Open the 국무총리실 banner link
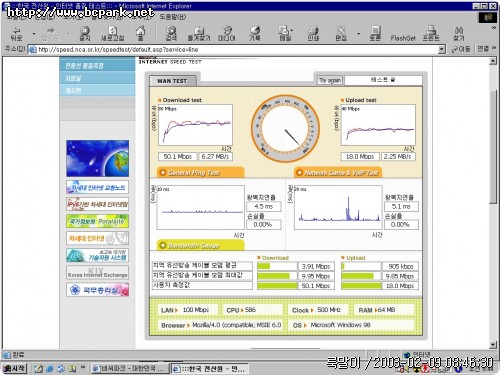The height and width of the screenshot is (375, 500). pyautogui.click(x=97, y=290)
